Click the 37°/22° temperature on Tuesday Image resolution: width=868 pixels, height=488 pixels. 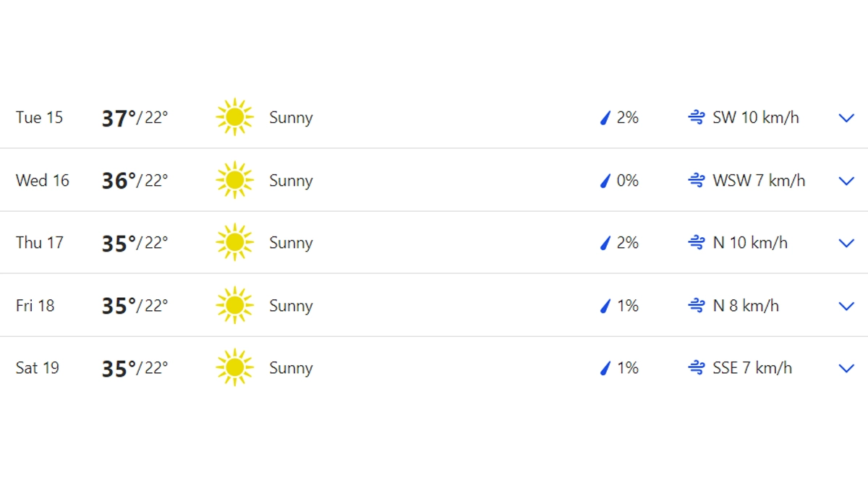135,118
